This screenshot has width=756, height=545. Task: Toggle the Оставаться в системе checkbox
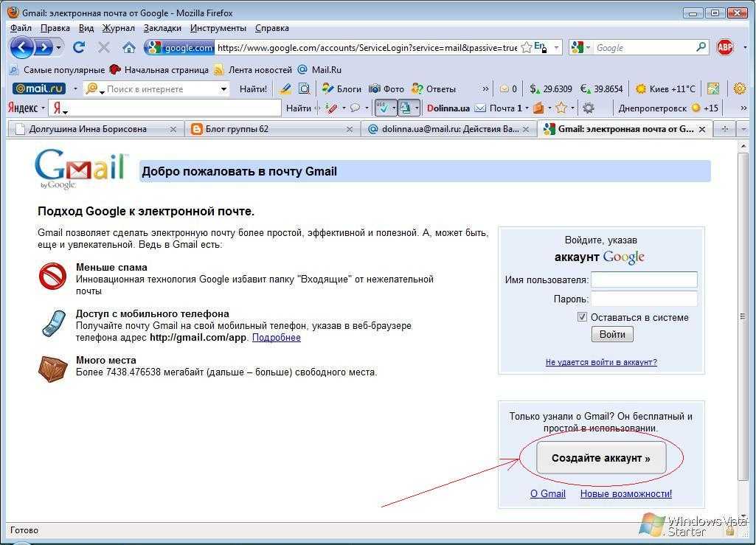point(582,317)
